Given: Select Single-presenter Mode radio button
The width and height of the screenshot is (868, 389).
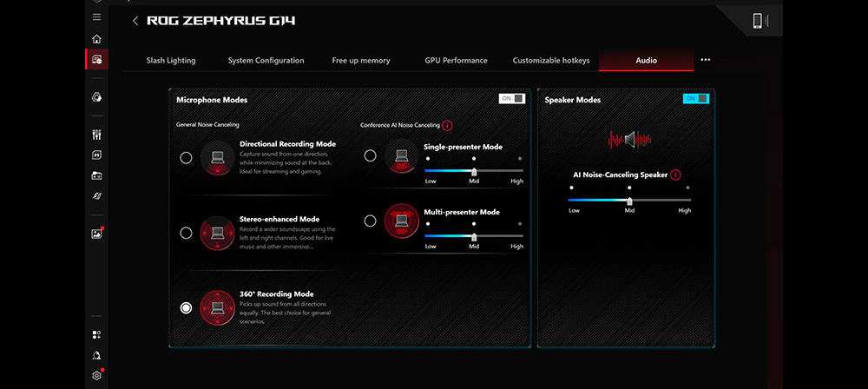Looking at the screenshot, I should [x=370, y=155].
